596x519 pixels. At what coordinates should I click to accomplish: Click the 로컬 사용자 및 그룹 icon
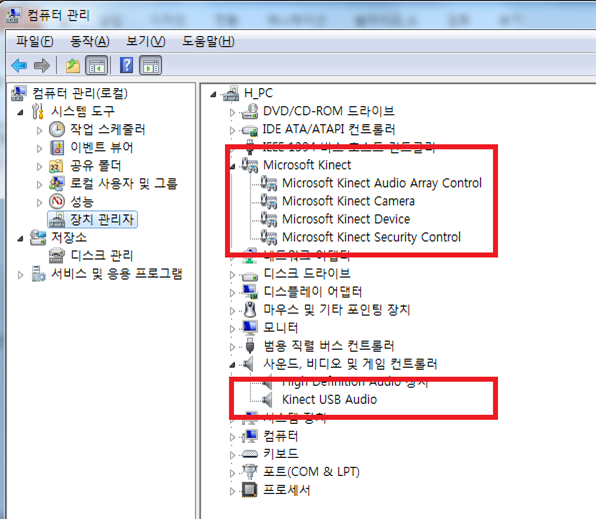coord(57,184)
